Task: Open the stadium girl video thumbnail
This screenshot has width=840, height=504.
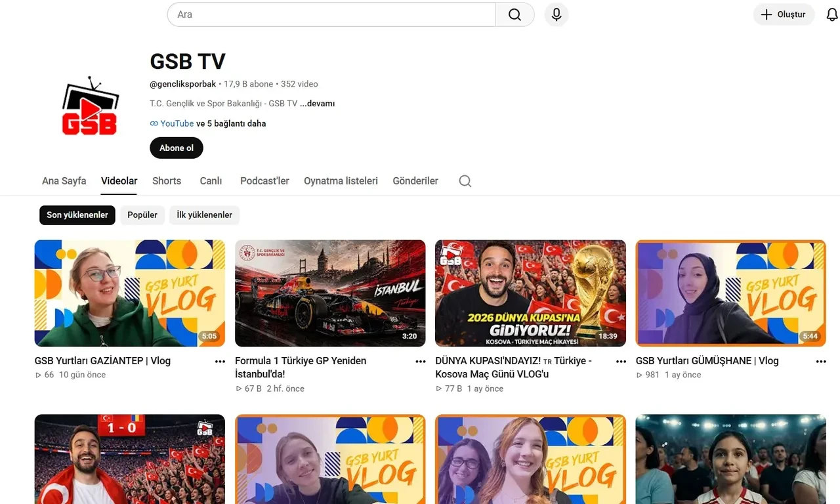Action: coord(731,459)
